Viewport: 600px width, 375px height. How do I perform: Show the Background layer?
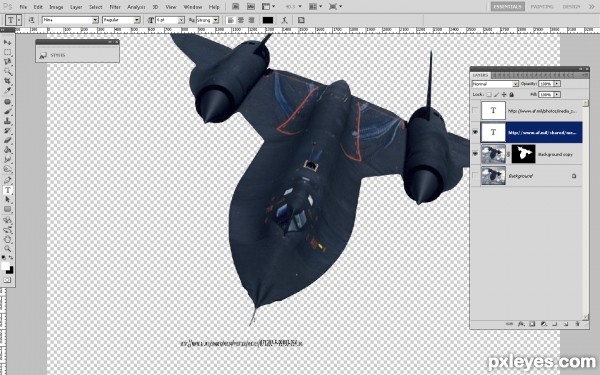pos(475,176)
